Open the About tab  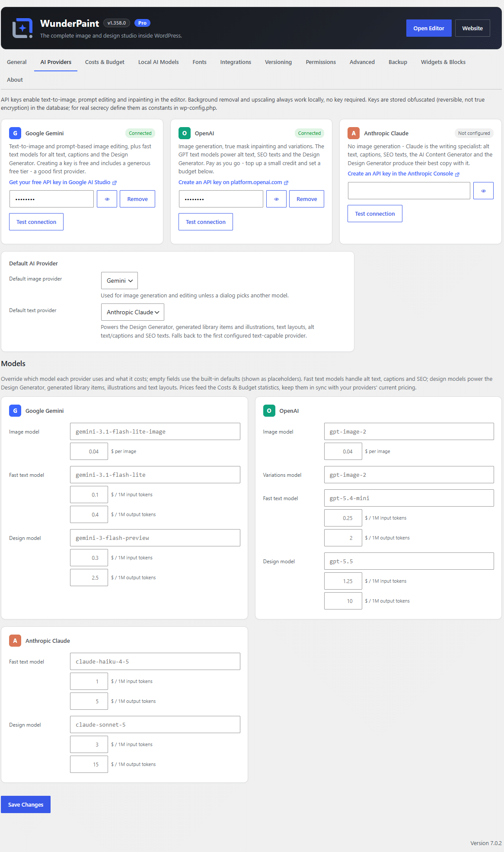[x=15, y=80]
